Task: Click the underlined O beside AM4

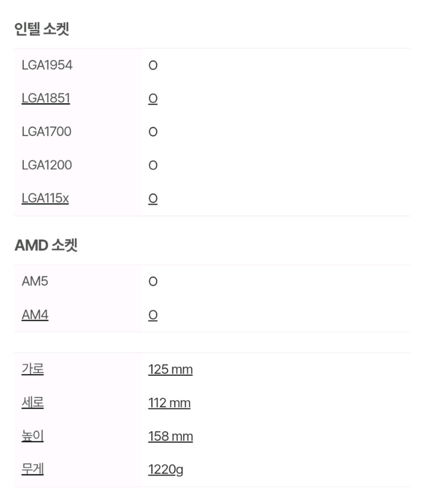Action: pyautogui.click(x=153, y=316)
